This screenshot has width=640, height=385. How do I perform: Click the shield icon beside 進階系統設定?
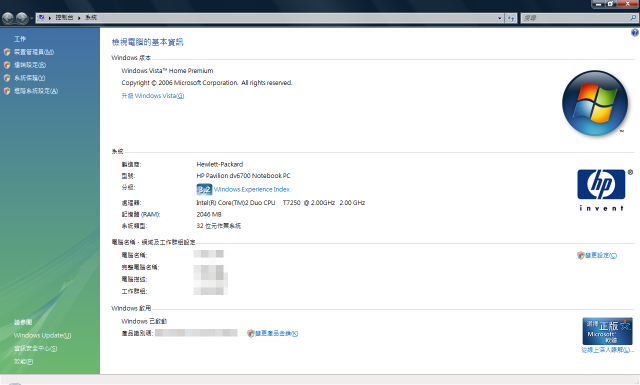point(7,91)
